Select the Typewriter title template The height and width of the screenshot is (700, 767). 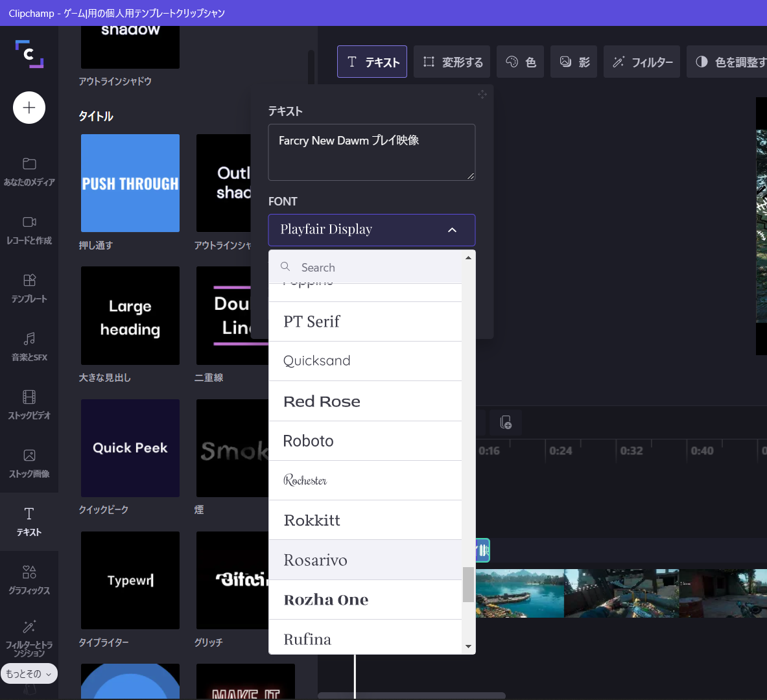pos(130,580)
